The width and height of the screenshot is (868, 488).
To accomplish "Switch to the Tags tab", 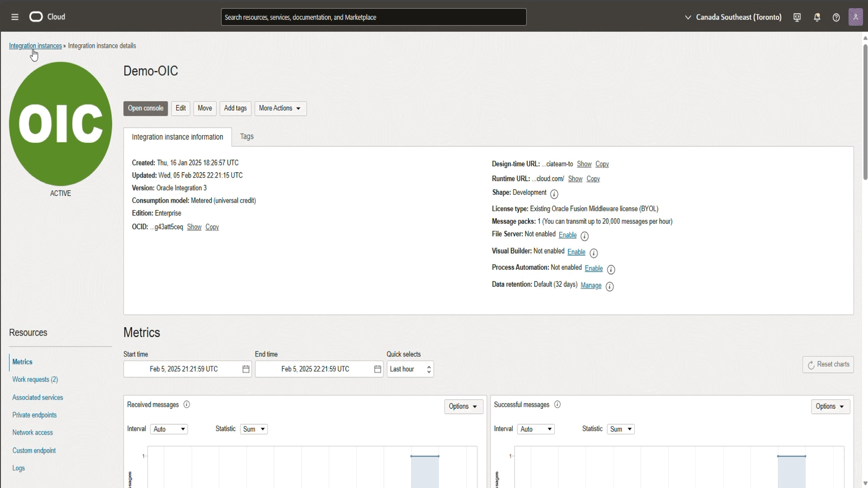I will pos(247,136).
